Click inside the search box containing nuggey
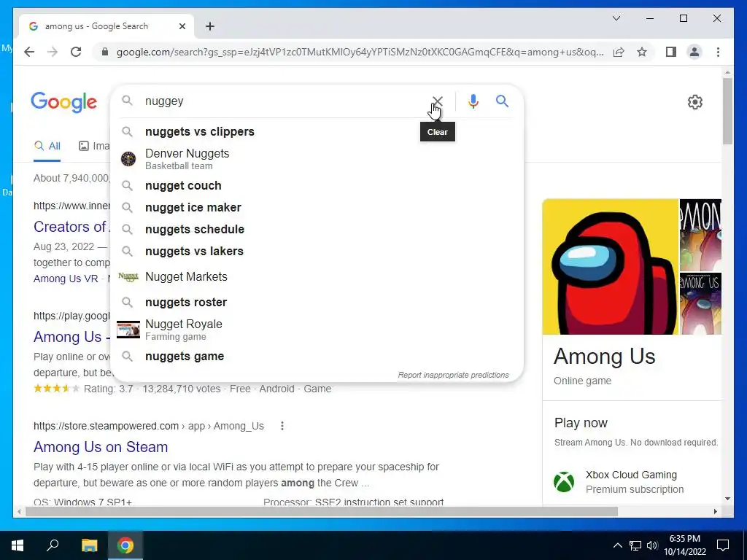Viewport: 747px width, 560px height. (284, 101)
